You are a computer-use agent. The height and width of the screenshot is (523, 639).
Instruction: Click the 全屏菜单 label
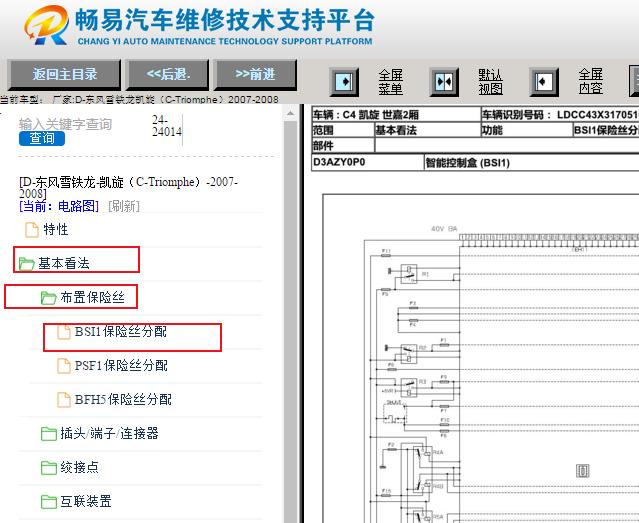(390, 82)
